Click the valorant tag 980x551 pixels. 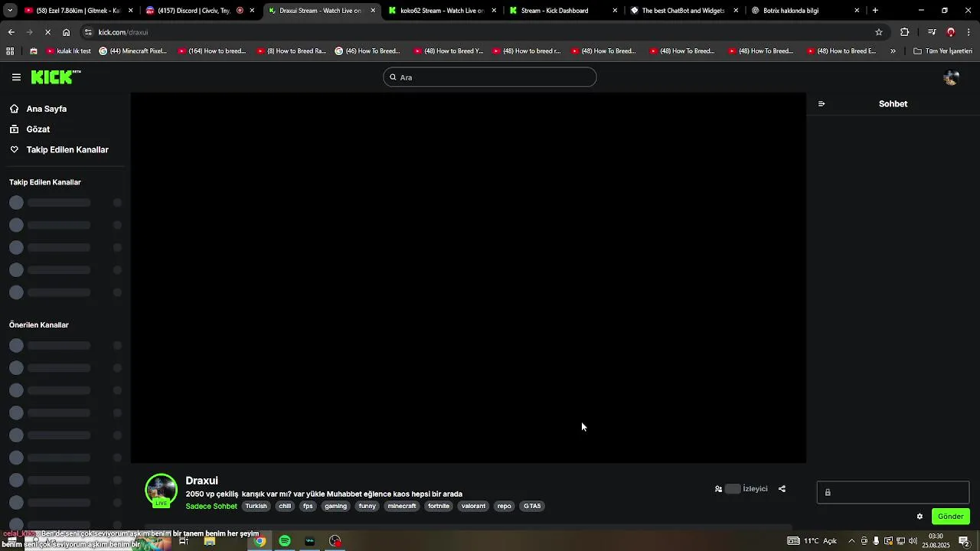coord(473,507)
